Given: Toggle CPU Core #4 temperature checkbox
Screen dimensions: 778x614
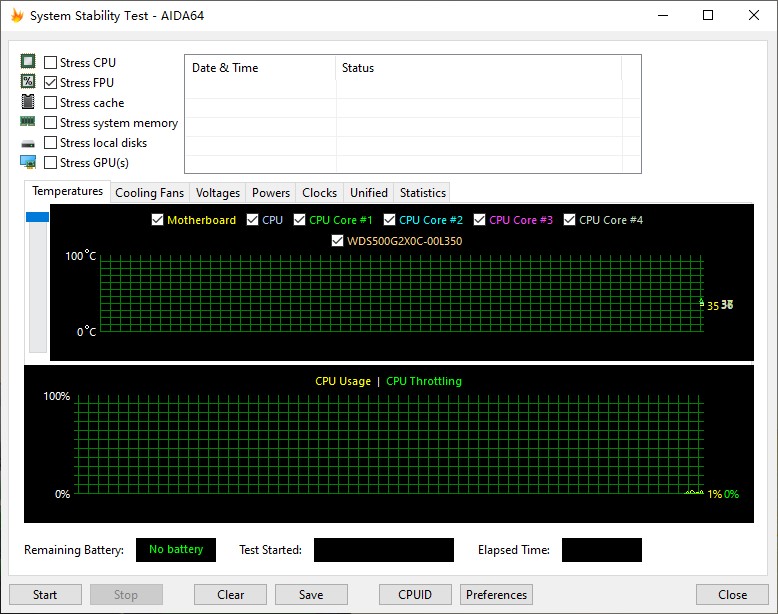Looking at the screenshot, I should click(570, 219).
